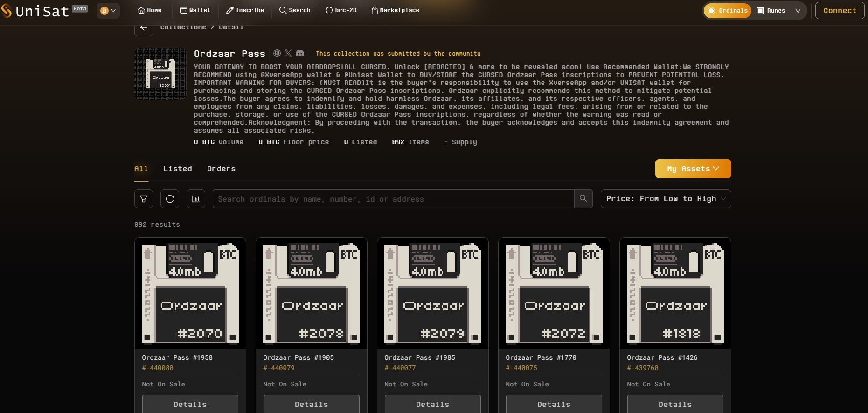This screenshot has width=868, height=413.
Task: Focus the search ordinals input field
Action: pyautogui.click(x=394, y=199)
